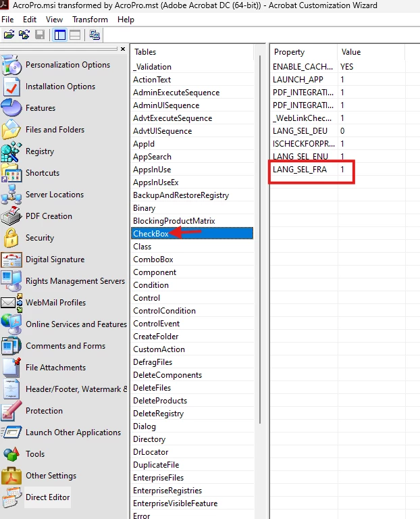Image resolution: width=420 pixels, height=519 pixels.
Task: Click the Save floppy disk toolbar icon
Action: click(40, 34)
